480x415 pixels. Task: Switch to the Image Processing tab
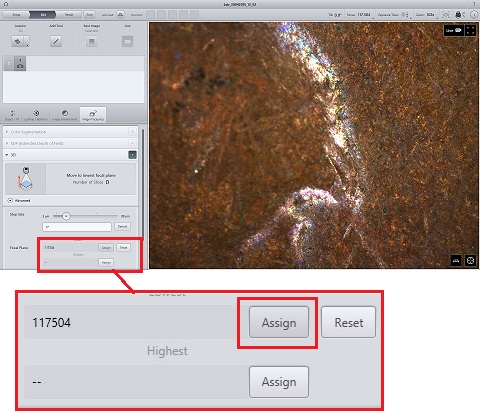[x=93, y=115]
